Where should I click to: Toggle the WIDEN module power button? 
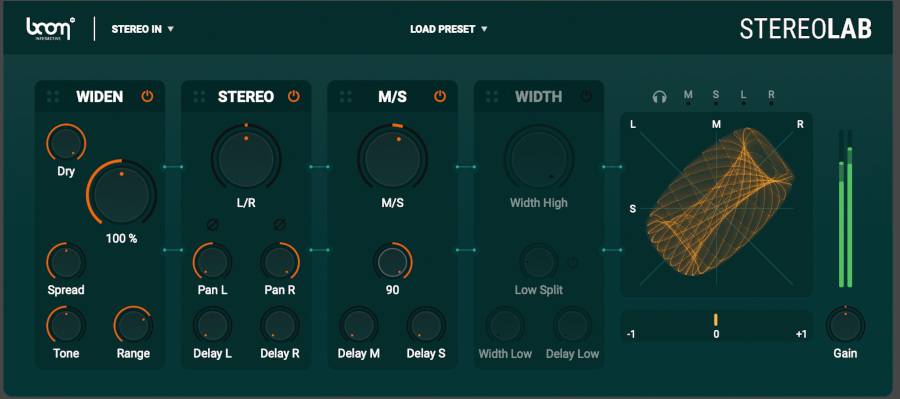[x=148, y=96]
